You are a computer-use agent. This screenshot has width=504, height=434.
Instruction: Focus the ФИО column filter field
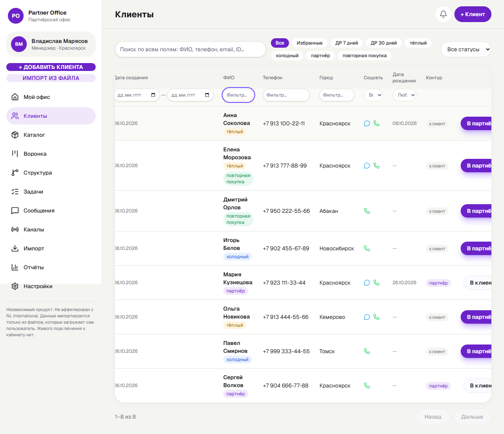click(x=239, y=95)
